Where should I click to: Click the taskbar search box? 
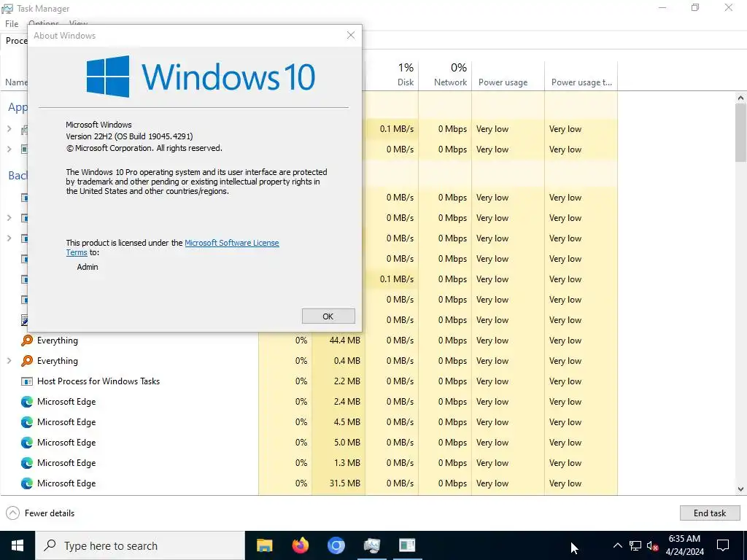tap(140, 545)
